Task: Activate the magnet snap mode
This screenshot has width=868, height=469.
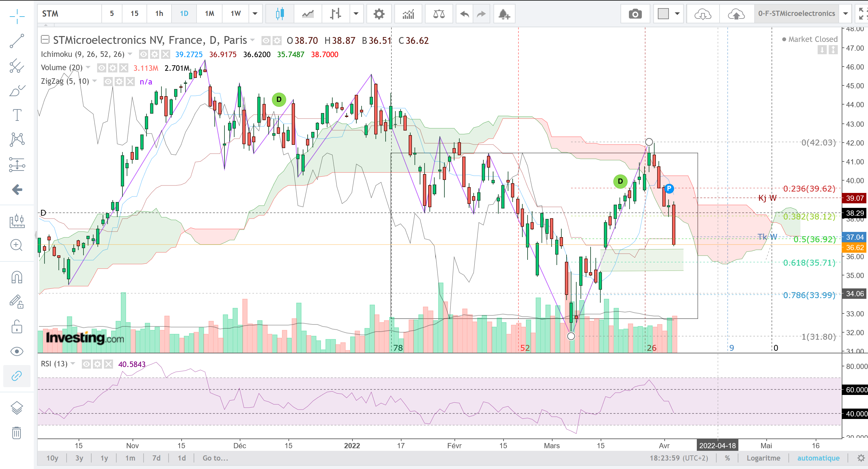Action: 17,277
